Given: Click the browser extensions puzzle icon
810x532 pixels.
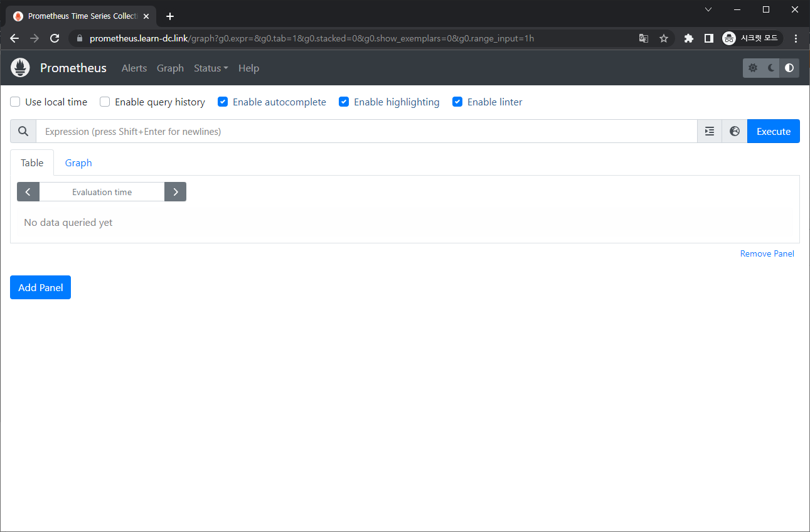Looking at the screenshot, I should (x=688, y=38).
